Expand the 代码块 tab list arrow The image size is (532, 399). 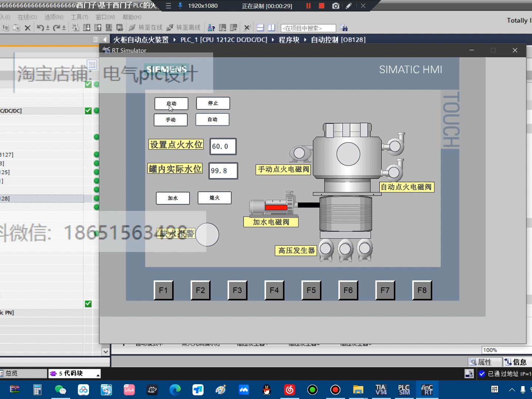[x=98, y=375]
